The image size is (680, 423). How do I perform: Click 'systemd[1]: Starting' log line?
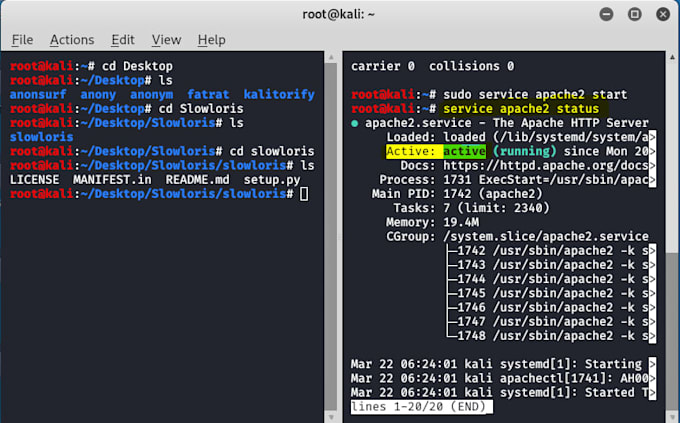(x=503, y=364)
